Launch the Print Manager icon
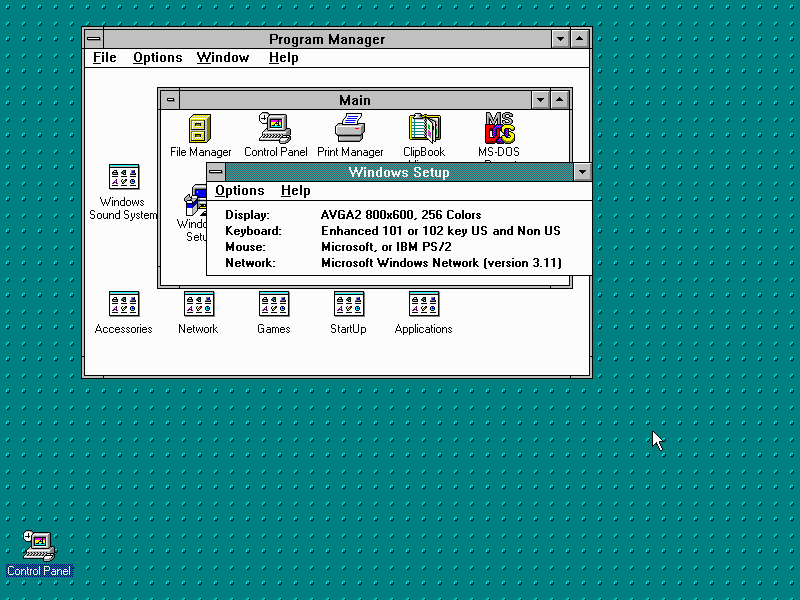The width and height of the screenshot is (800, 600). coord(350,130)
